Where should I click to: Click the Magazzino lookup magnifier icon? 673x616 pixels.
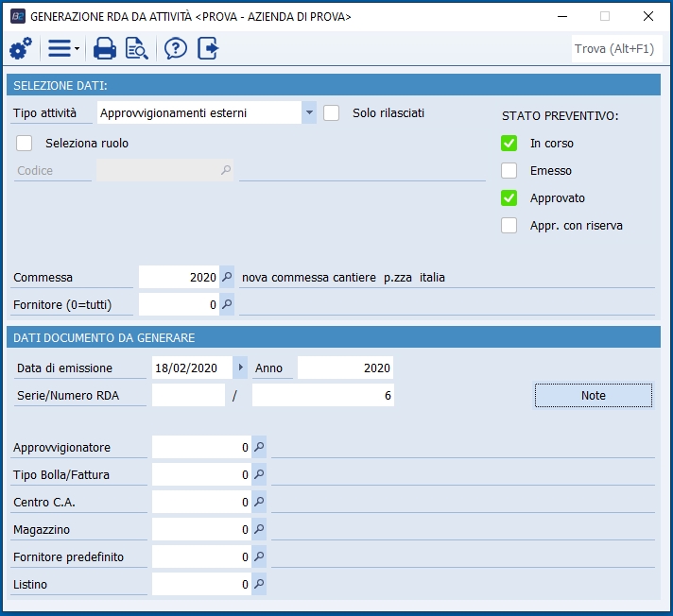(259, 530)
